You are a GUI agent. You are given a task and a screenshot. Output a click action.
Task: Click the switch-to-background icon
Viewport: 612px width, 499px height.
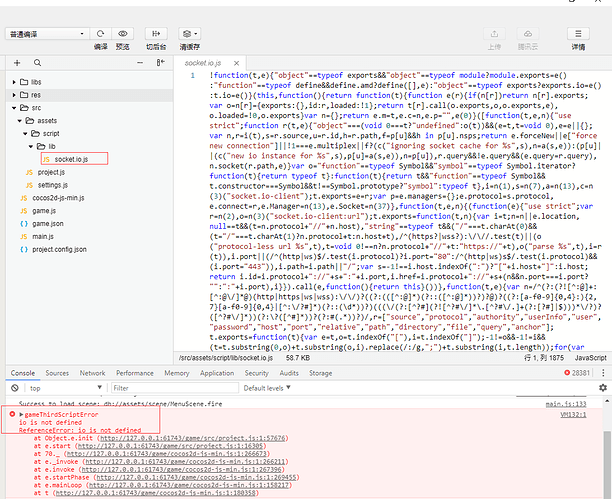[x=156, y=34]
